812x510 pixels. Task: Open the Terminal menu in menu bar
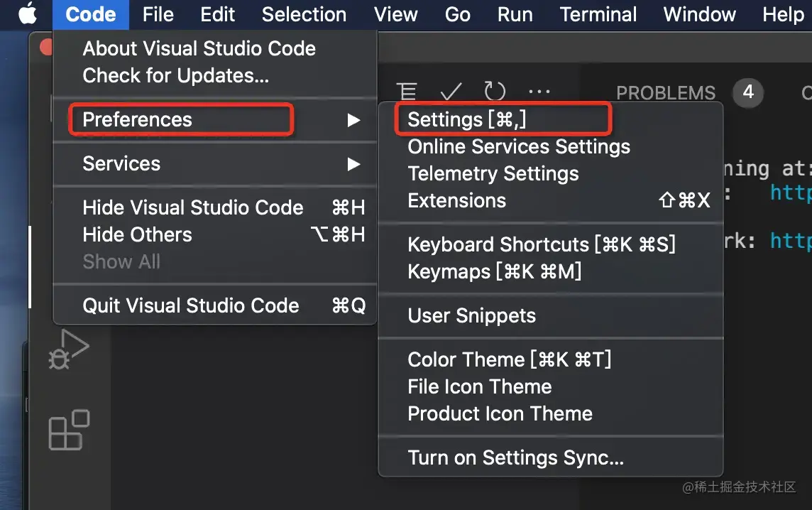(x=598, y=14)
